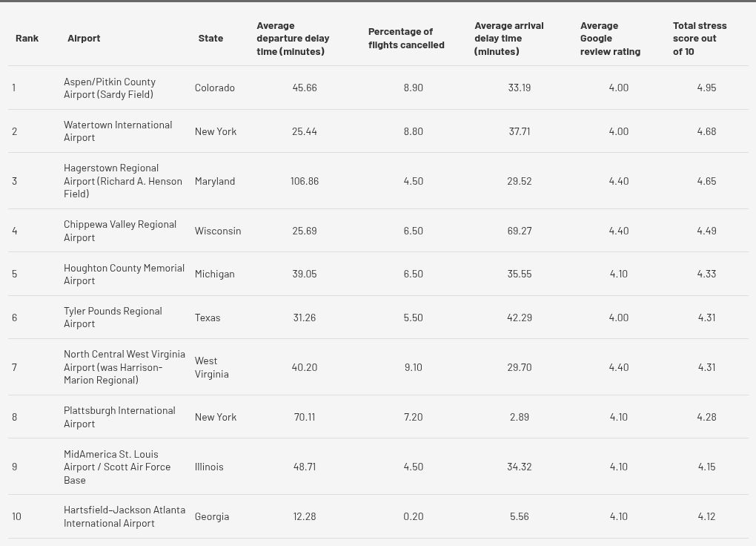Viewport: 756px width, 546px height.
Task: Select Hagerstown Regional Airport name cell
Action: pos(123,181)
